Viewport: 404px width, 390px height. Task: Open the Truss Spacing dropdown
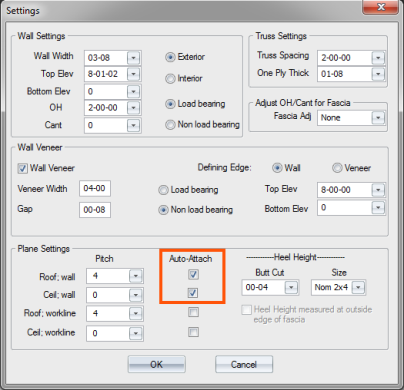point(378,58)
